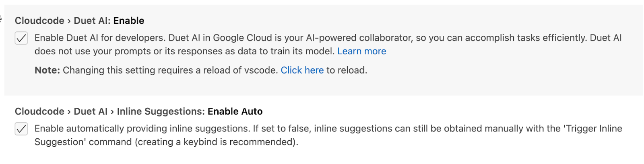Image resolution: width=644 pixels, height=164 pixels.
Task: Open the Learn more link
Action: click(x=361, y=51)
